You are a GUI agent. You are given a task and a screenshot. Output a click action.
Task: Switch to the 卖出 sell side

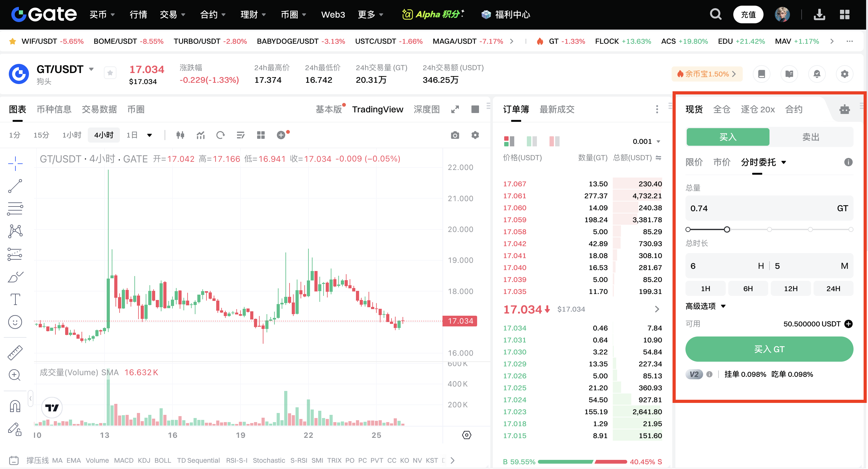(x=810, y=137)
